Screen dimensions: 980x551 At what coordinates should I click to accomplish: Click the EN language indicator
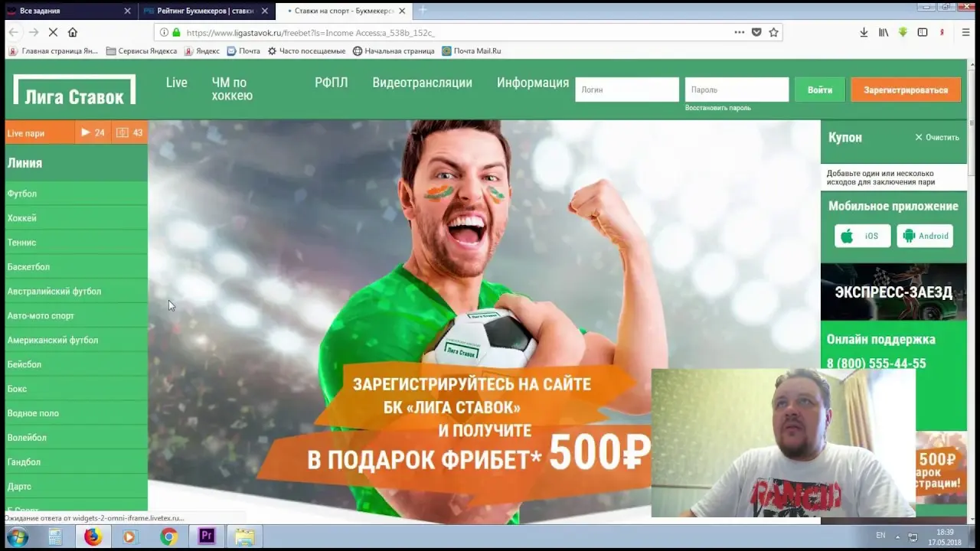(880, 536)
